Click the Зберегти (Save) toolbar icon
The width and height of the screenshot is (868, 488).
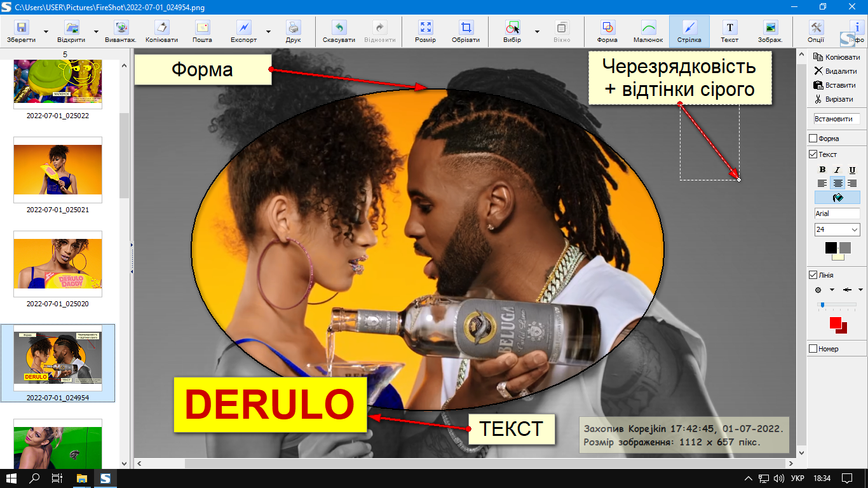point(22,31)
